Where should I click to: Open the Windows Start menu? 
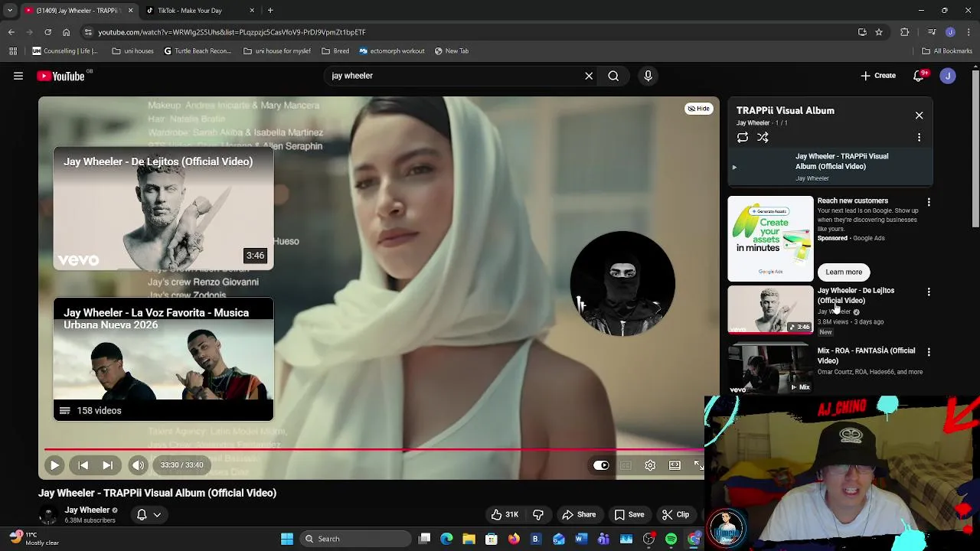click(x=287, y=539)
